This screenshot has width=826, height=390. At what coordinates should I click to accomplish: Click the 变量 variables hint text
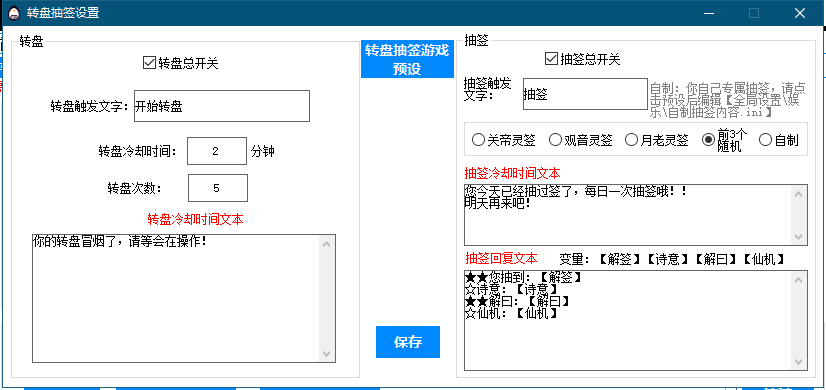point(672,259)
